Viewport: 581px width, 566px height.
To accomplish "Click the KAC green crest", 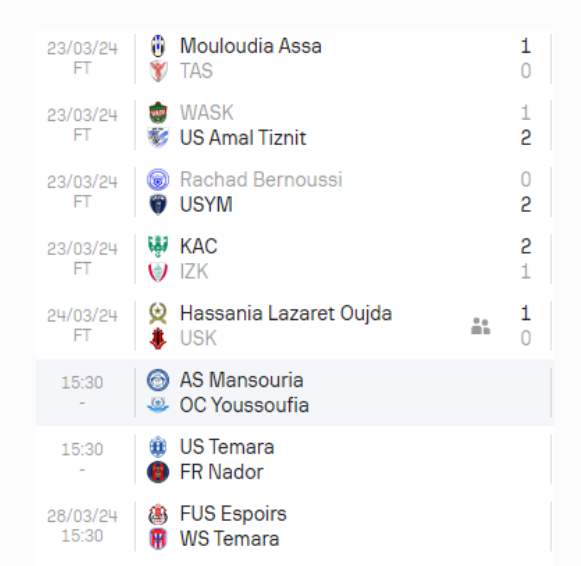I will click(x=158, y=246).
